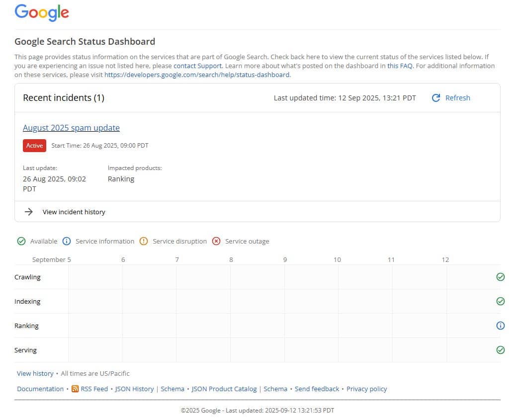Click the Ranking impacted product value
519x420 pixels.
121,179
